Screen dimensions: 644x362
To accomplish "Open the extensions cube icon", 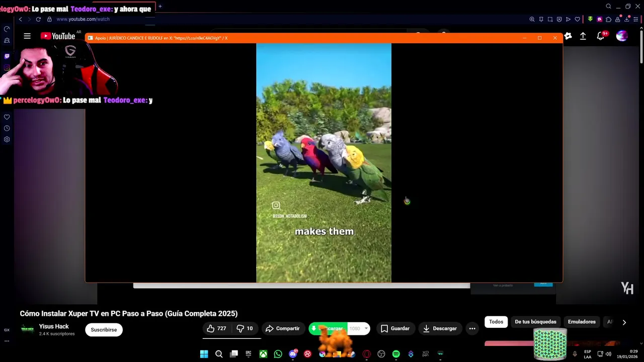I will pos(608,19).
